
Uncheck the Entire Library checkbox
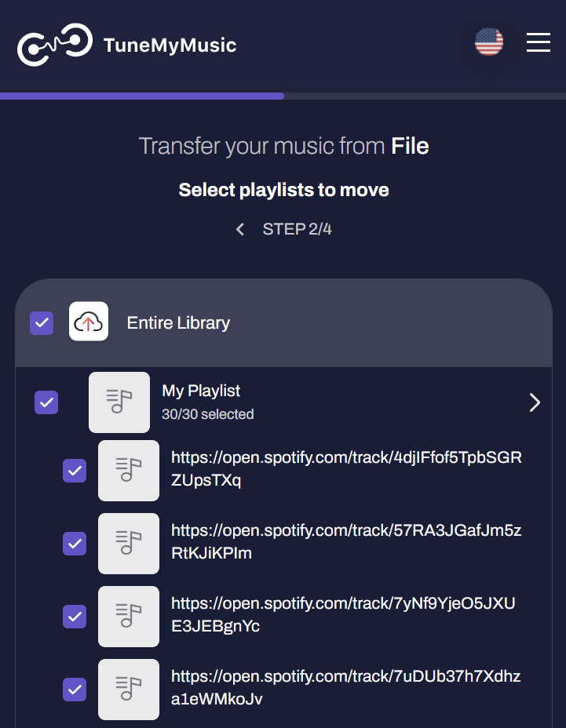tap(42, 322)
